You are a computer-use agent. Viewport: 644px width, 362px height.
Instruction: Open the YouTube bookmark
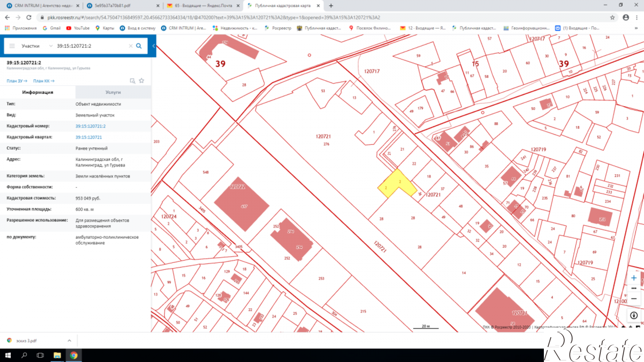coord(78,28)
